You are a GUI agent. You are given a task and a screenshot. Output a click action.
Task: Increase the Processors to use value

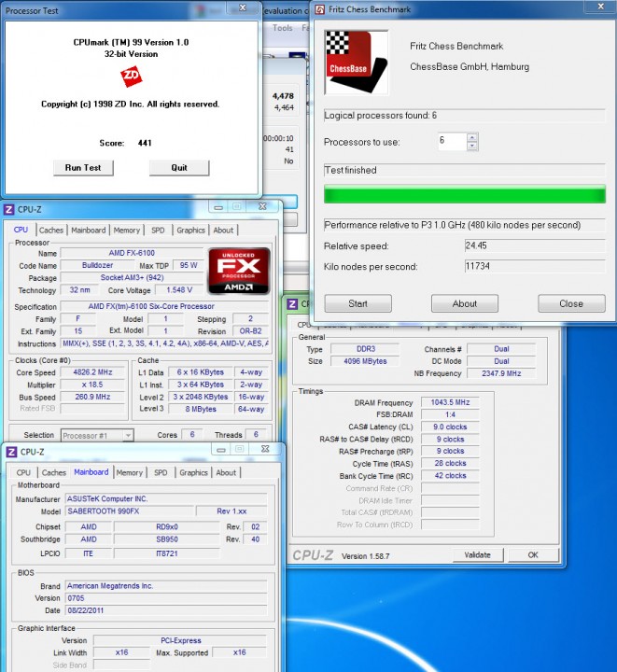[472, 137]
